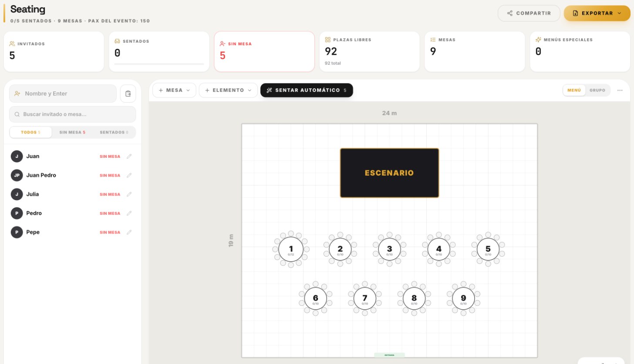Expand the add Mesa dropdown

pos(174,90)
